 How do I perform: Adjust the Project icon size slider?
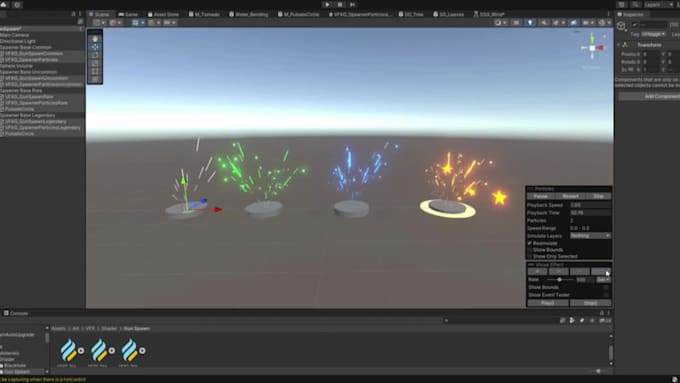click(x=598, y=371)
